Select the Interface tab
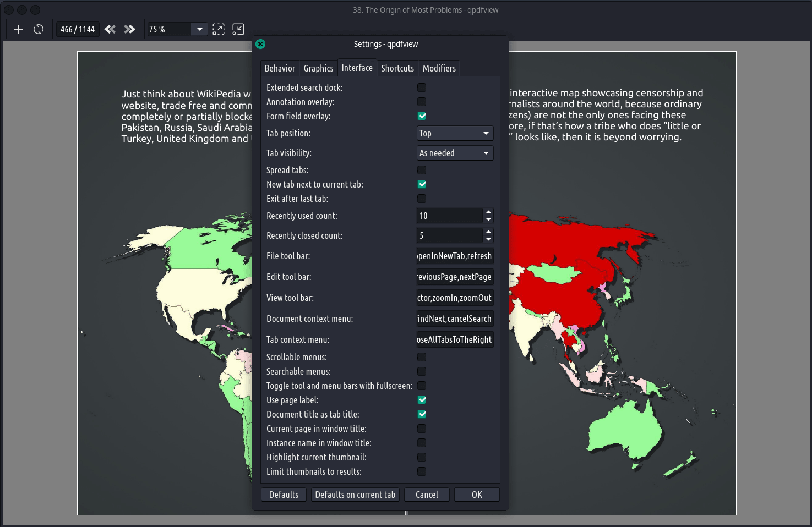 point(357,68)
